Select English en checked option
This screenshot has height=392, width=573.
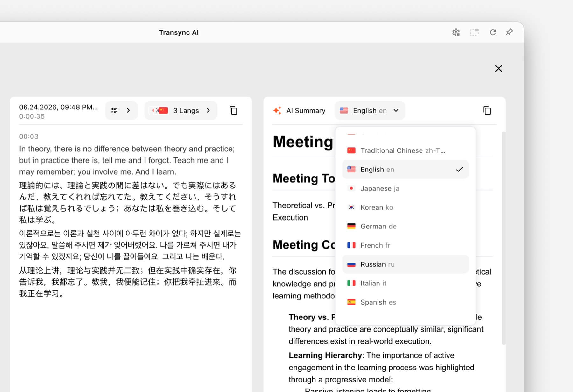pos(405,169)
